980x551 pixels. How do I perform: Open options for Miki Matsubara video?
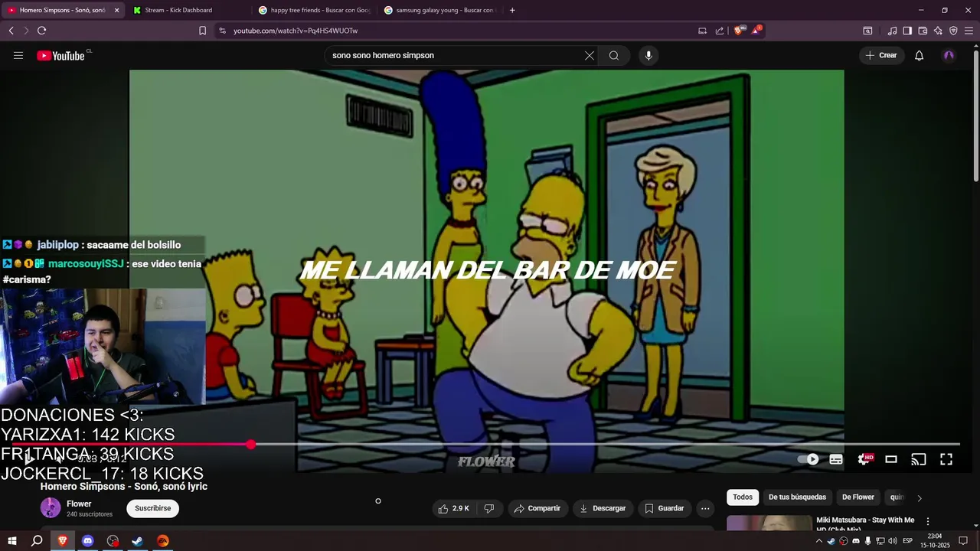point(928,521)
